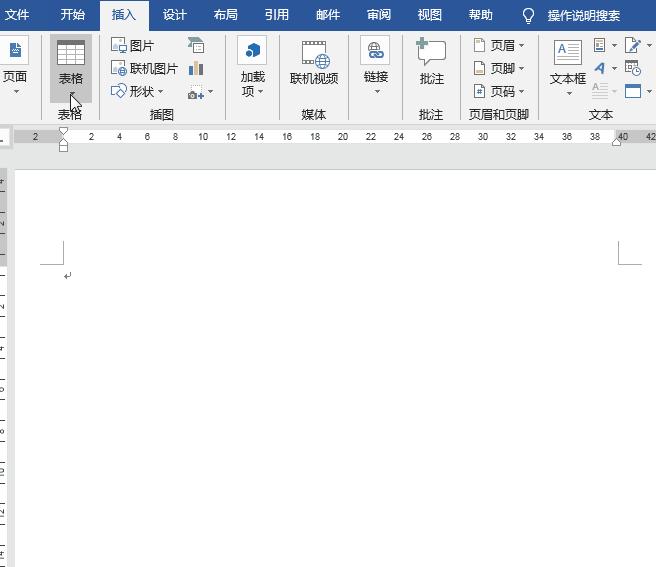Click the 插图 group label

162,114
